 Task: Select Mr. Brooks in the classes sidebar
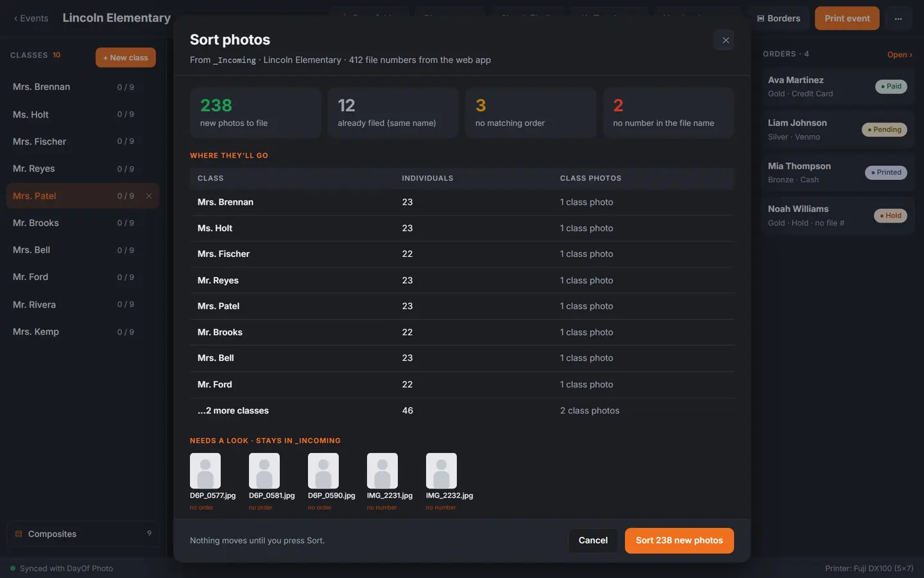83,223
